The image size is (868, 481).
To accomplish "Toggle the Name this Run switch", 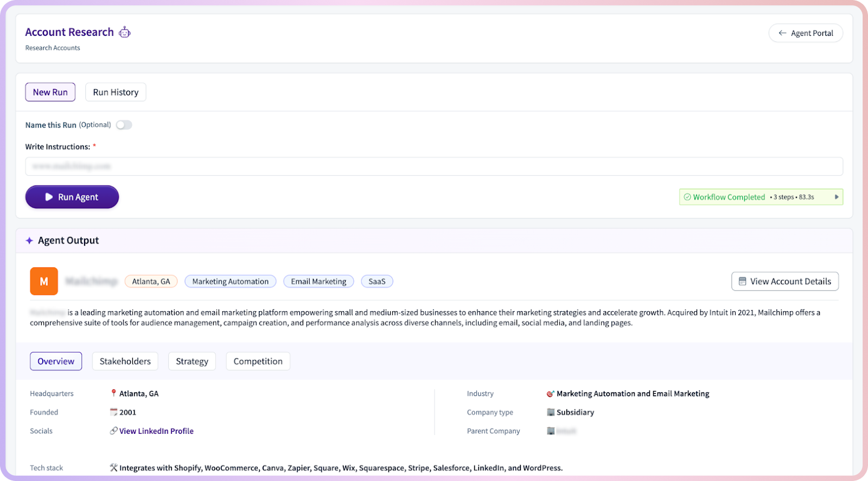I will tap(124, 125).
